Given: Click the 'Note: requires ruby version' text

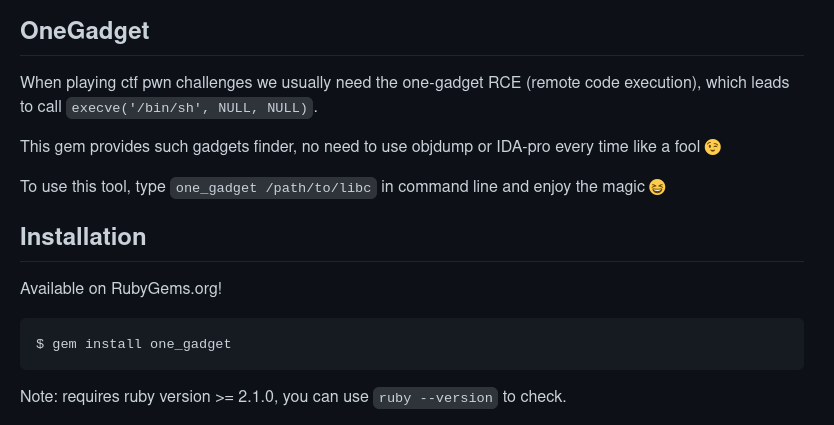Looking at the screenshot, I should 115,397.
